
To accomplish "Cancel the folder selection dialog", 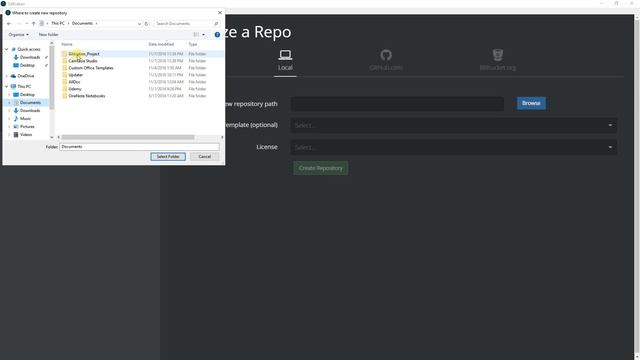I will (204, 157).
